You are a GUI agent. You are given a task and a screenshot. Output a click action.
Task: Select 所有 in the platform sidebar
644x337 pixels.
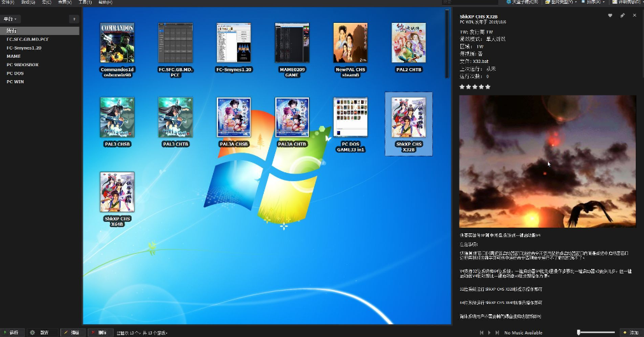point(39,31)
